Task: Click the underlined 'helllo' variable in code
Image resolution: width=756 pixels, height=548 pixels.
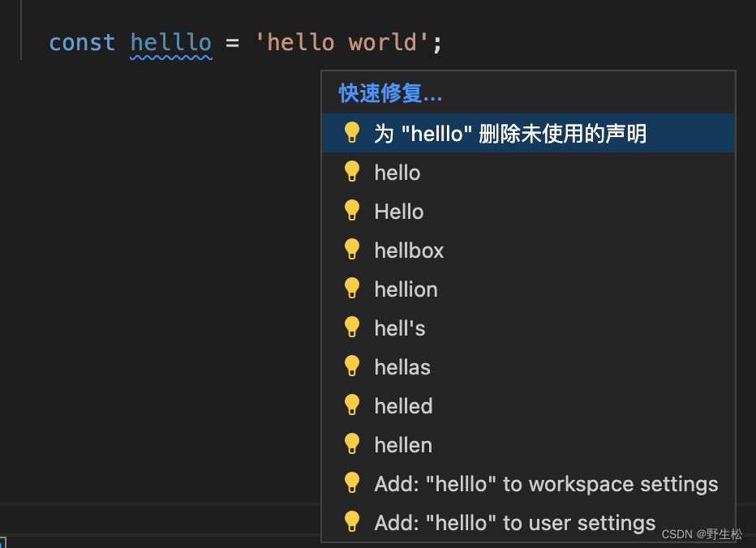Action: tap(171, 42)
